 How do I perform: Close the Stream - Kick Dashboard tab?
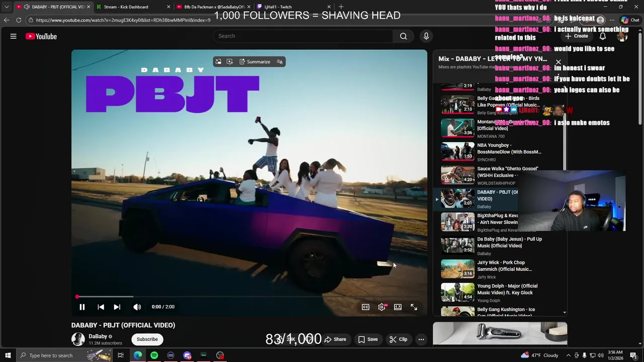(x=169, y=7)
